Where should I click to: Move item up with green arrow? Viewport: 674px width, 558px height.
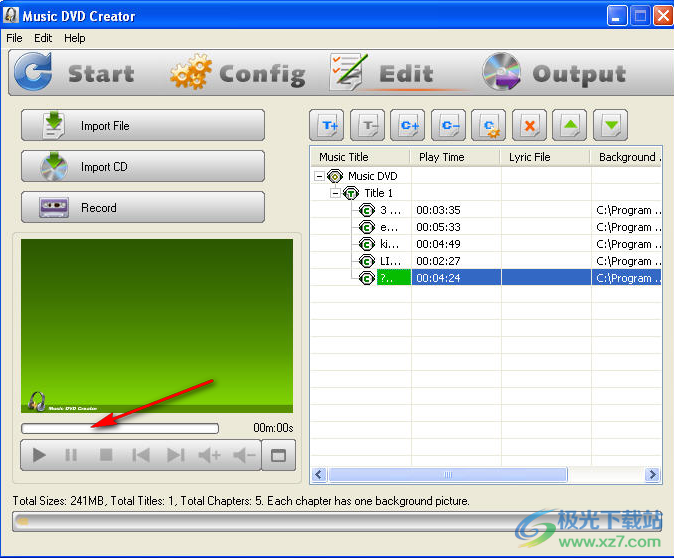[x=570, y=125]
